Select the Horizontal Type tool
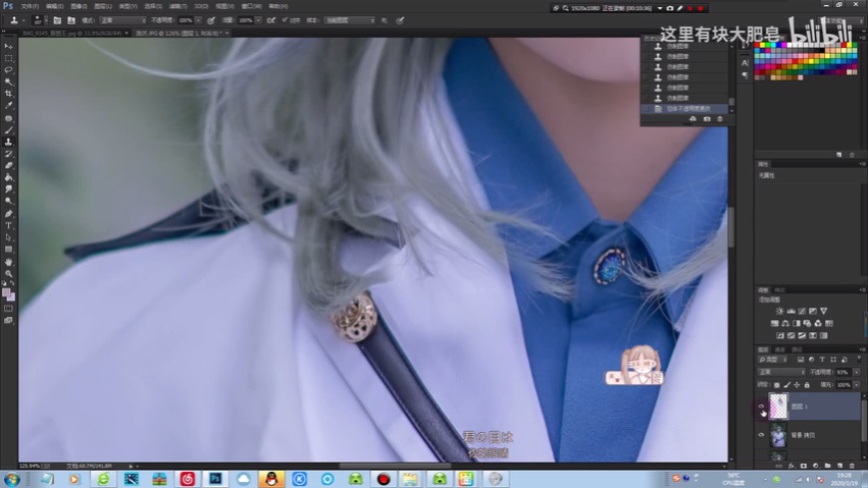 (8, 226)
